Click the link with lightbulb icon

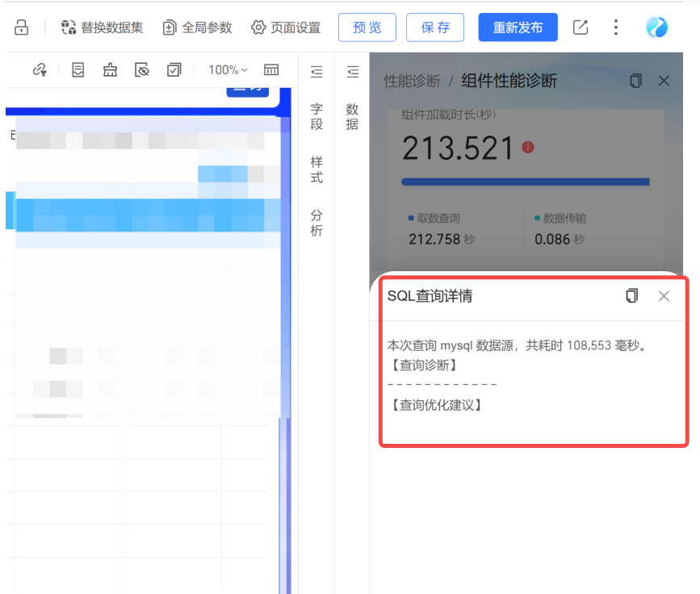pyautogui.click(x=40, y=70)
